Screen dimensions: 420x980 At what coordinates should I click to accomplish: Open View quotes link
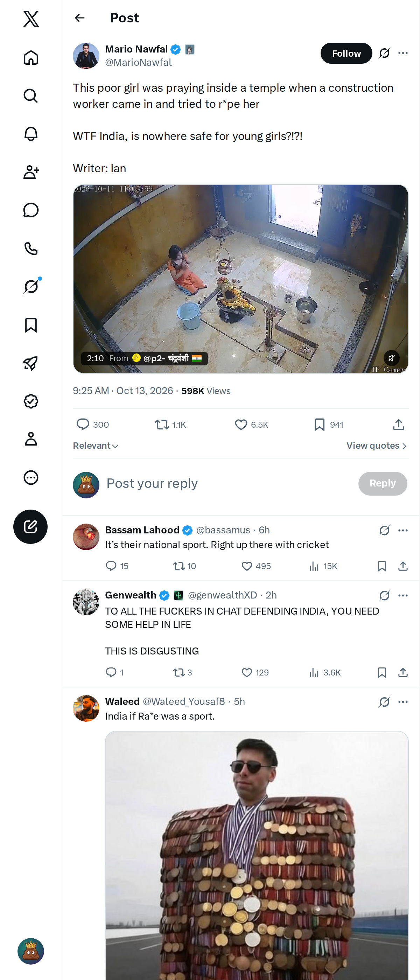click(x=377, y=446)
